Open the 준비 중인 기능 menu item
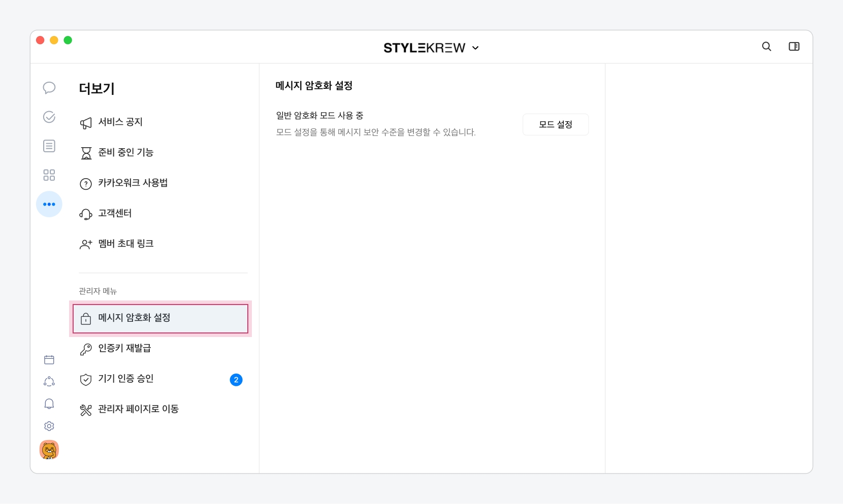The height and width of the screenshot is (504, 843). coord(125,153)
